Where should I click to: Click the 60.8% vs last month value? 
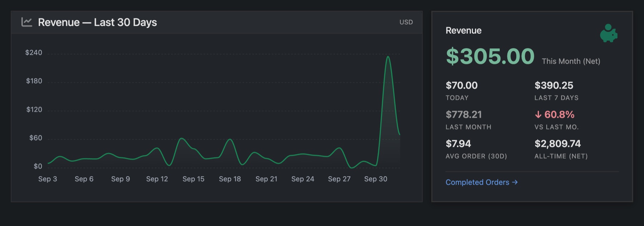559,114
